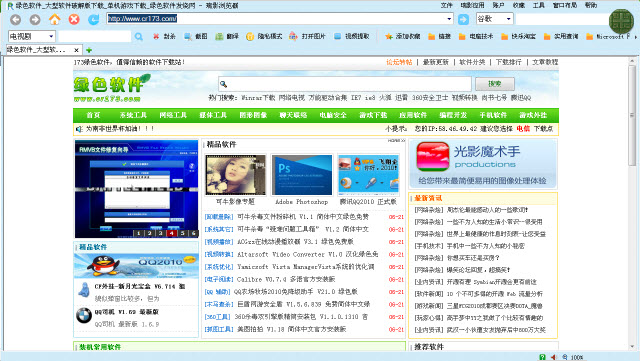
Task: Reload the page with the refresh icon
Action: point(93,19)
